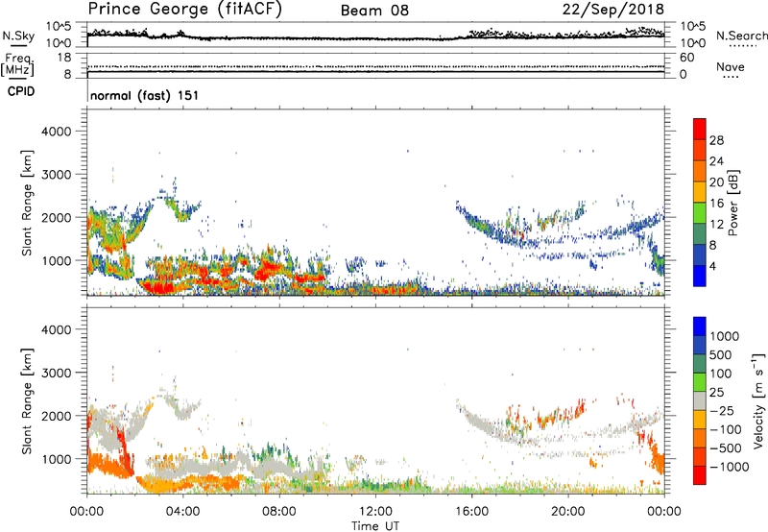
Task: Click the "12:00" time axis label
Action: [375, 512]
